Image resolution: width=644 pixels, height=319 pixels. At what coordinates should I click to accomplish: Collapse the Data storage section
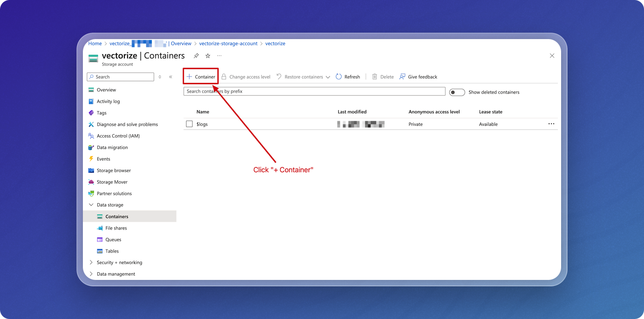pos(91,205)
